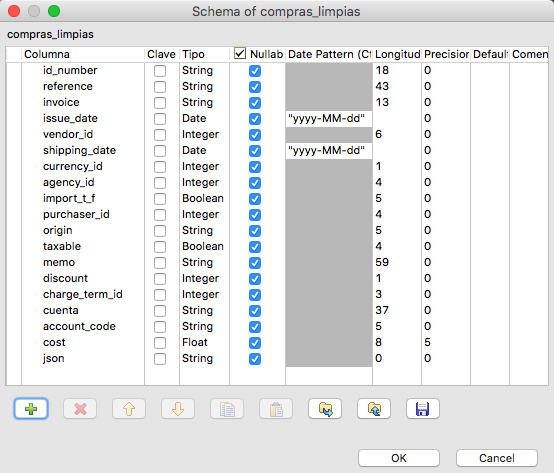Select the json column name

pyautogui.click(x=53, y=359)
